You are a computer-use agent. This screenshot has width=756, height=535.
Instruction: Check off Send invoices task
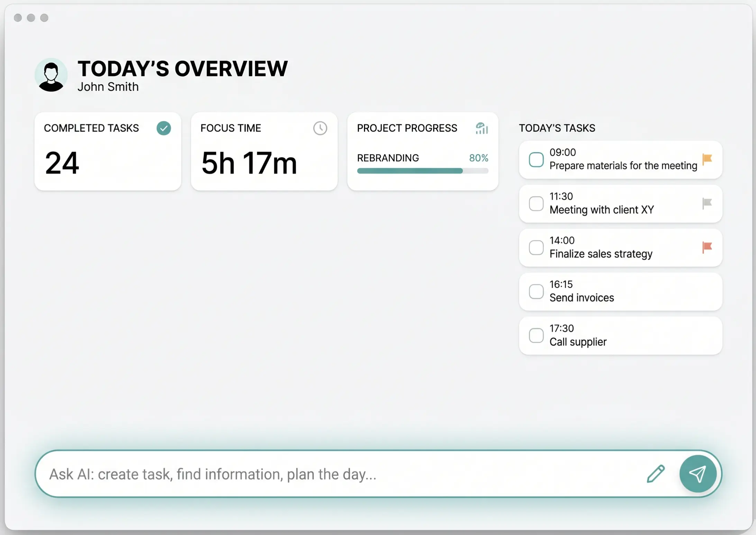pos(536,291)
